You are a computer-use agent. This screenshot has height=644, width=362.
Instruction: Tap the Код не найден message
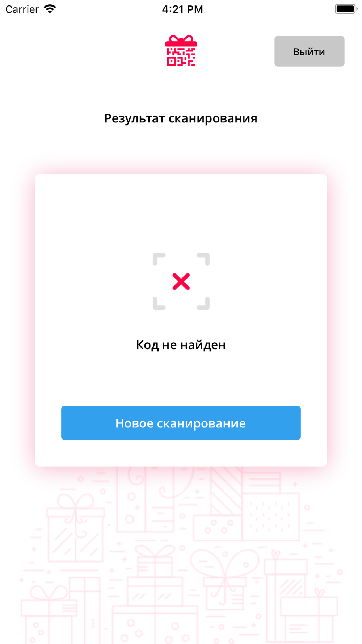point(181,345)
